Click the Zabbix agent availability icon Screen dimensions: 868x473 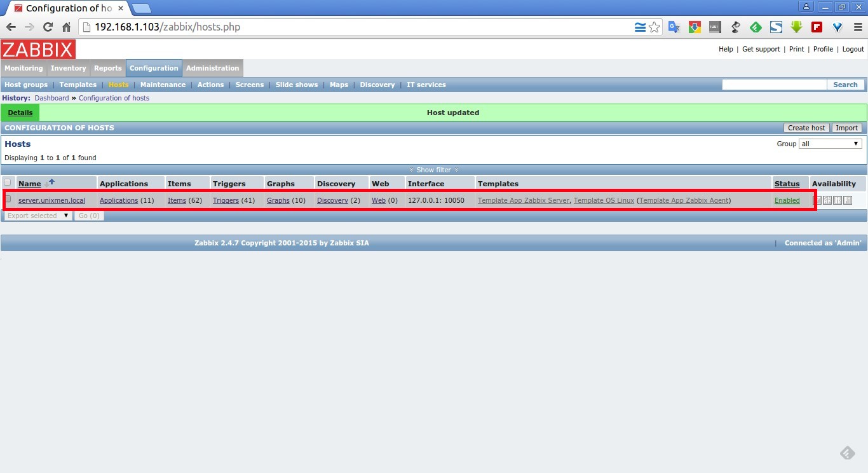[x=818, y=200]
